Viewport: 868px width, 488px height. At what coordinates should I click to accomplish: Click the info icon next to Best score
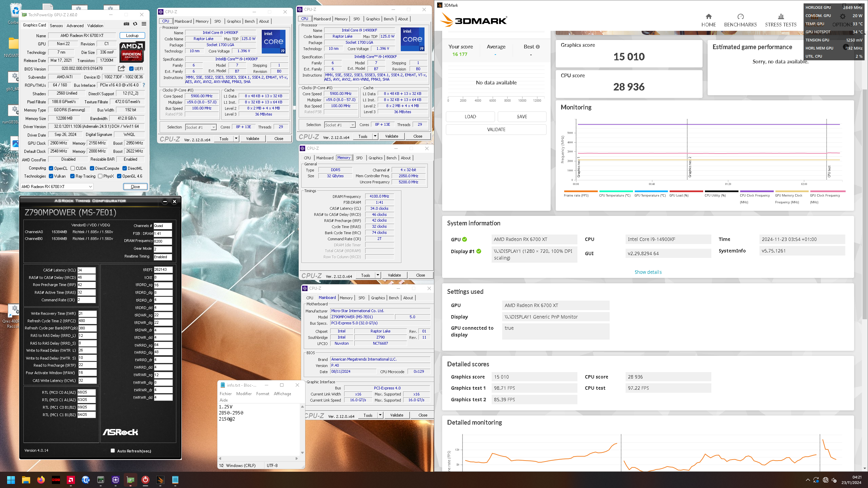(537, 47)
